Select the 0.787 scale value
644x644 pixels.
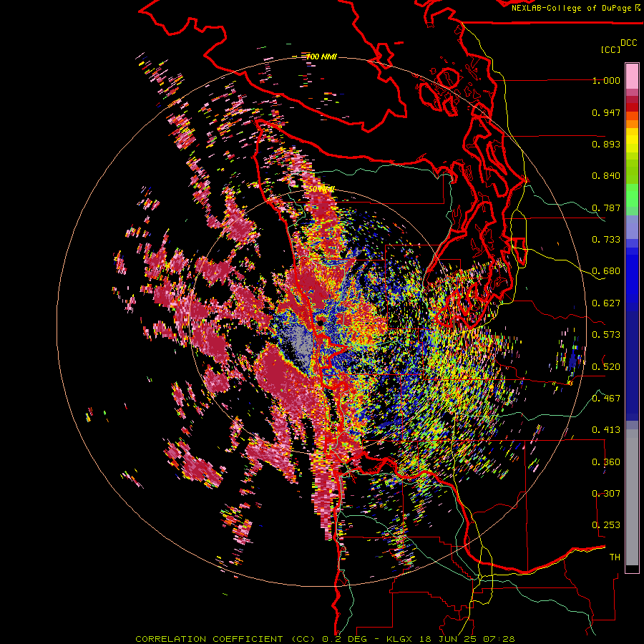pyautogui.click(x=606, y=208)
